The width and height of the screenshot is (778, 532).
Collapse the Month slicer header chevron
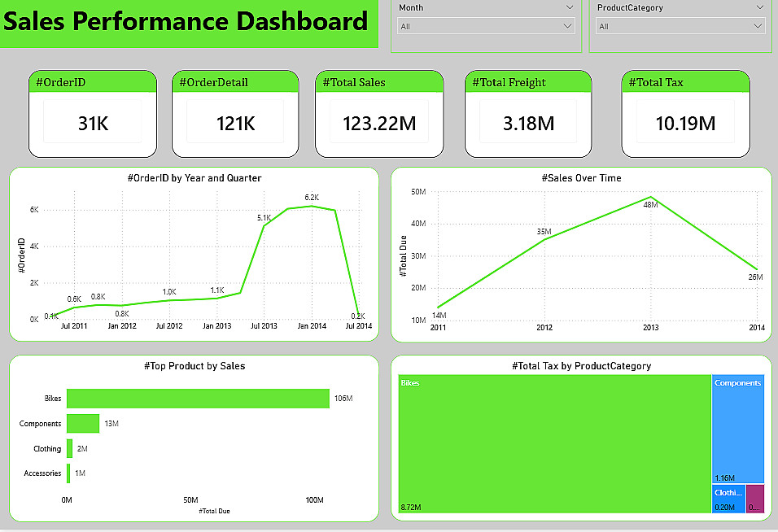(x=569, y=7)
